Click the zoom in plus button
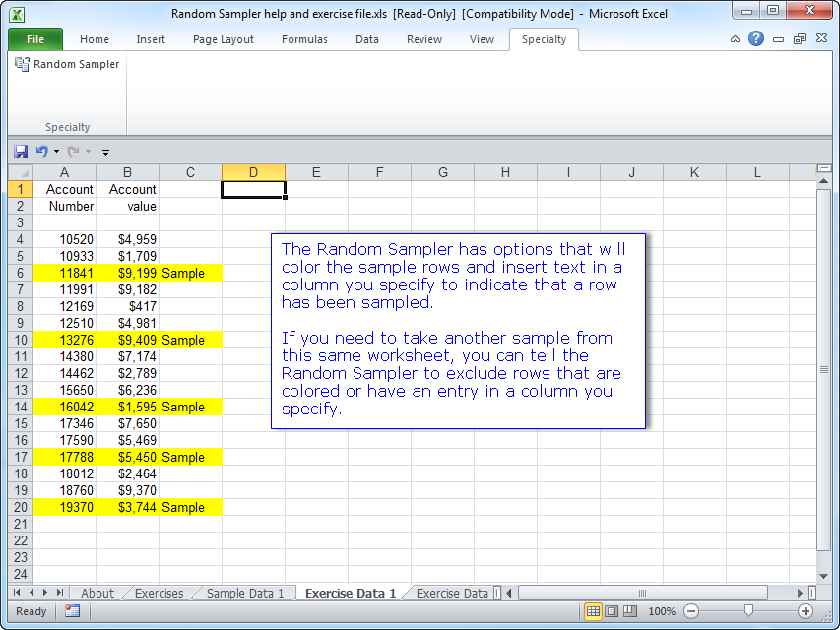The width and height of the screenshot is (840, 630). coord(806,611)
